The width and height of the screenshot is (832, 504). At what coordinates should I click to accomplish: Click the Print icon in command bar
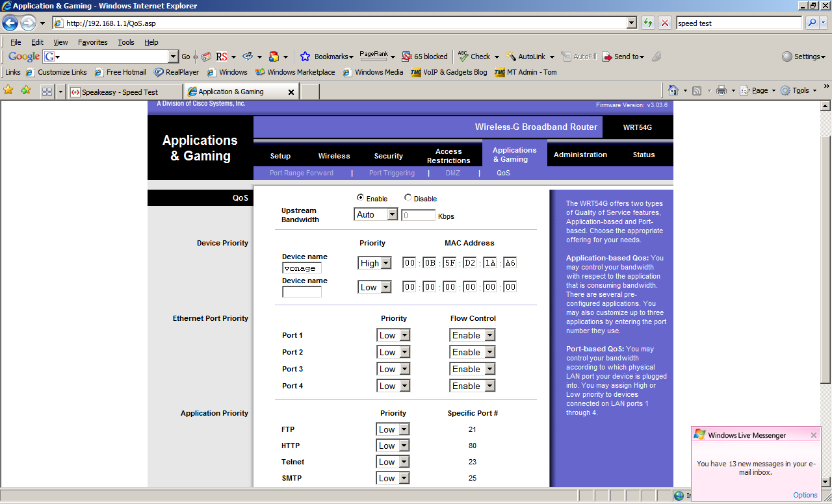point(721,91)
